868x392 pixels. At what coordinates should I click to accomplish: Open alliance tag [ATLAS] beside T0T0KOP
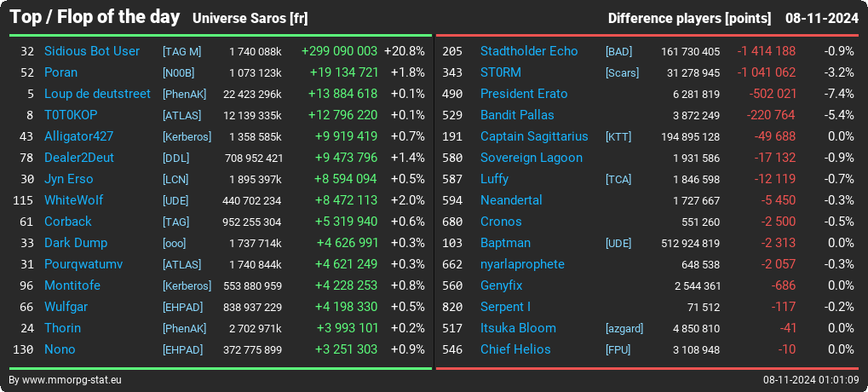(x=182, y=116)
